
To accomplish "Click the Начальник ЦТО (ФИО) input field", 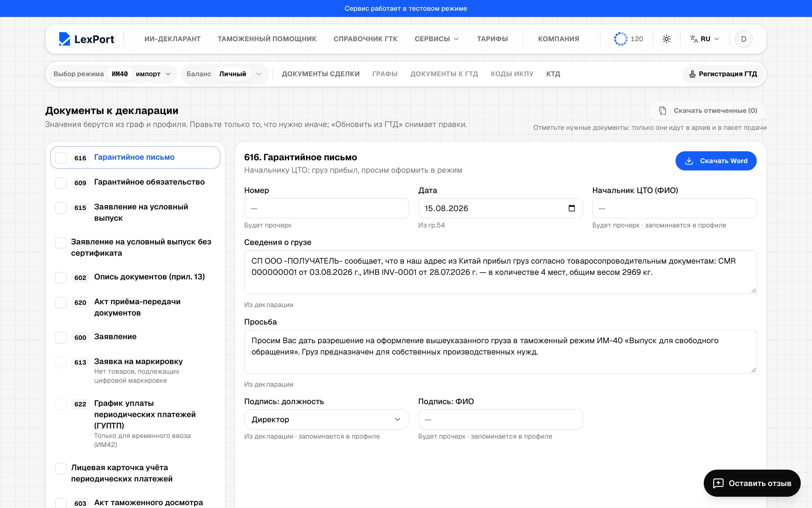I will pyautogui.click(x=674, y=208).
